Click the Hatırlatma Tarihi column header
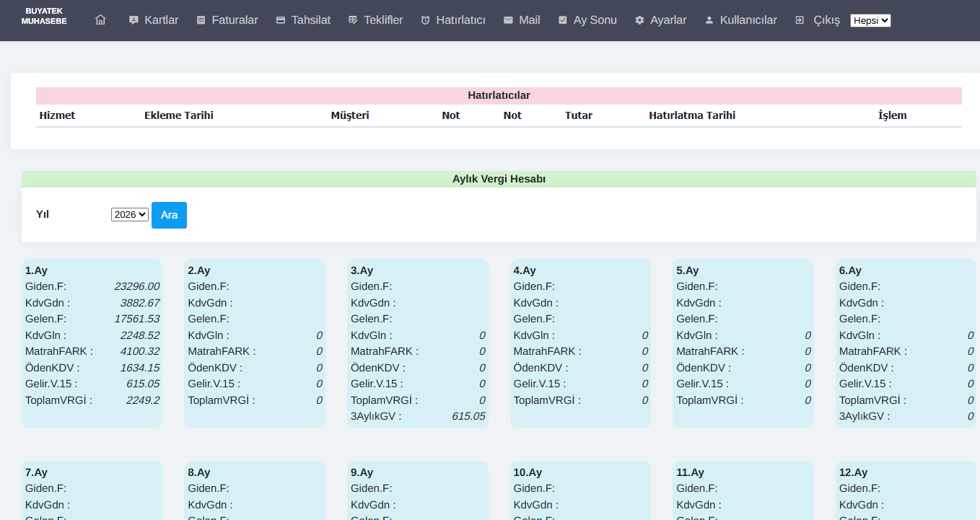980x520 pixels. (x=692, y=115)
